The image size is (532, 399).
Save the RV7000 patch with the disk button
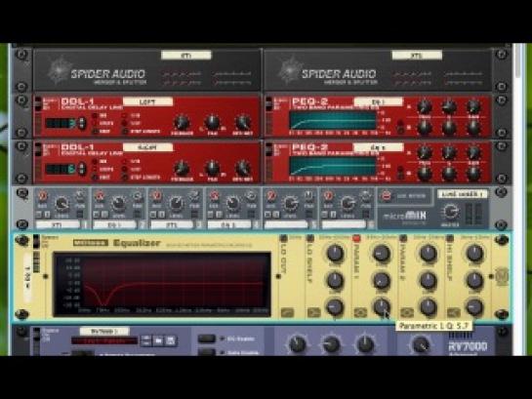coord(170,340)
